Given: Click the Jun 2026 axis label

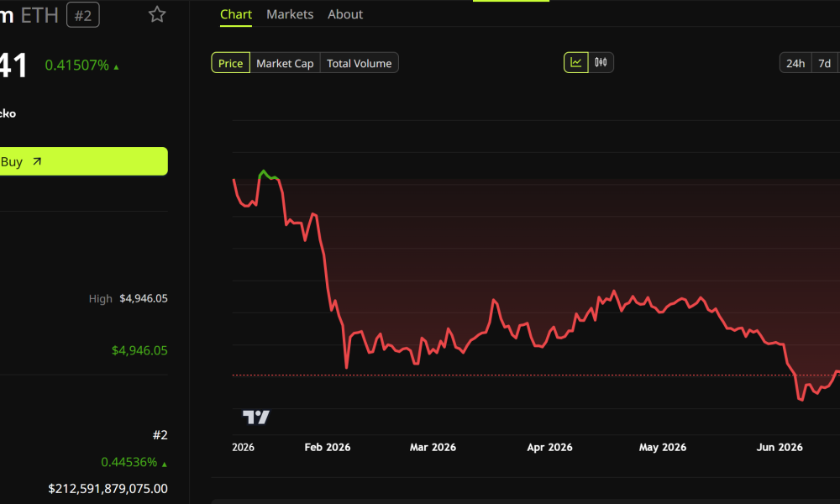Looking at the screenshot, I should click(x=780, y=447).
